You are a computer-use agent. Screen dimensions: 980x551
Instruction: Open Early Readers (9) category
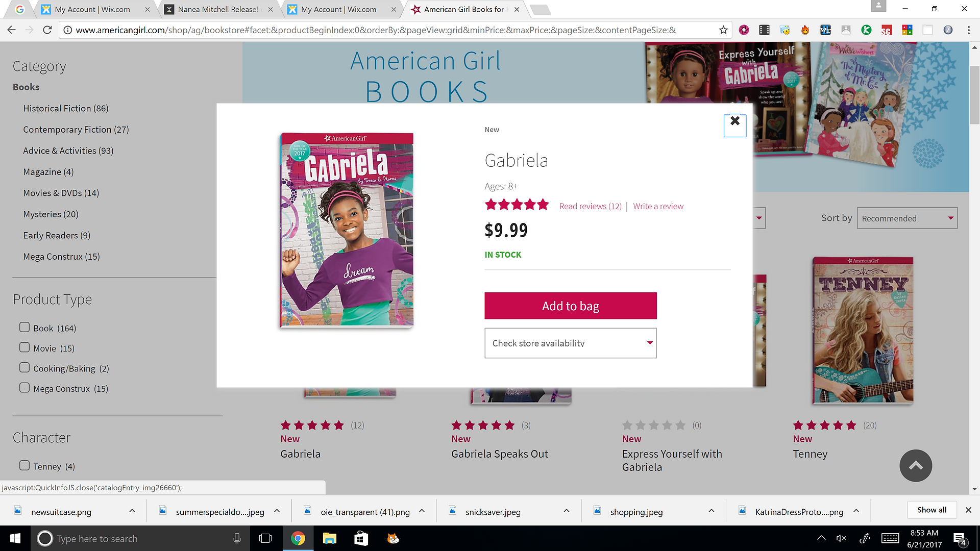click(x=57, y=235)
